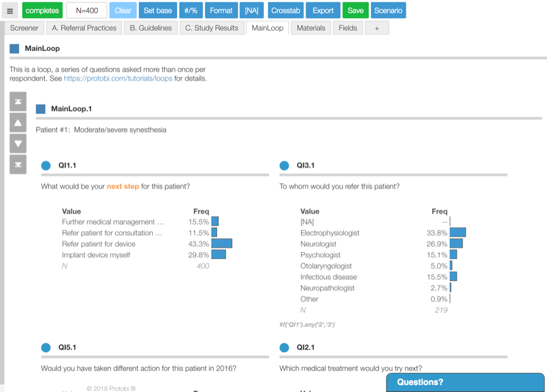547x392 pixels.
Task: Click the down arrow loop button
Action: [18, 143]
